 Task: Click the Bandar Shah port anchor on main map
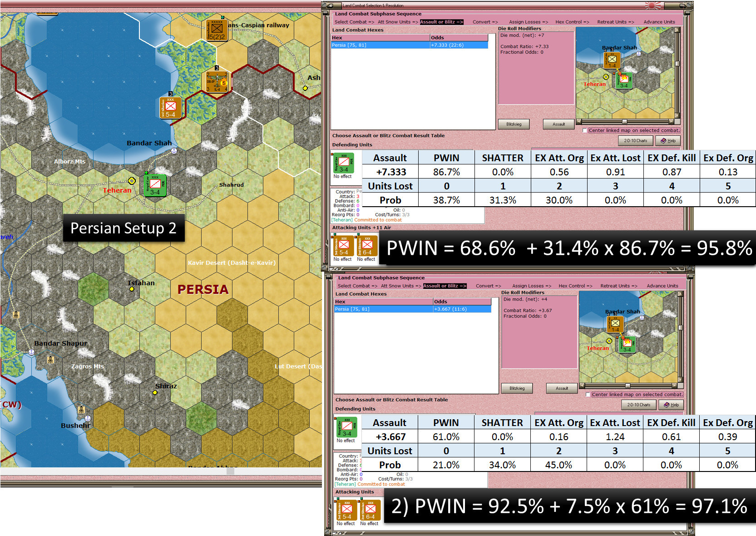174,151
